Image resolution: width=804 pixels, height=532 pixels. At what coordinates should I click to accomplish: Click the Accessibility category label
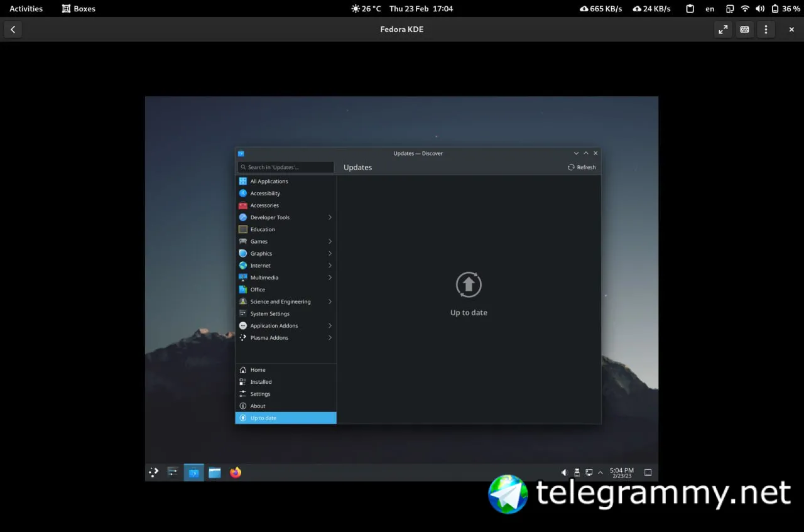265,193
